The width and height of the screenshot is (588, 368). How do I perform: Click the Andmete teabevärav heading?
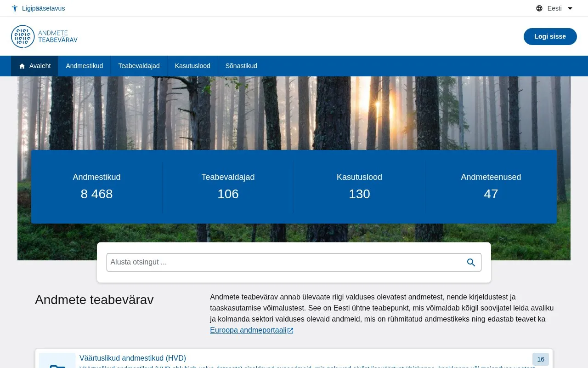tap(94, 300)
